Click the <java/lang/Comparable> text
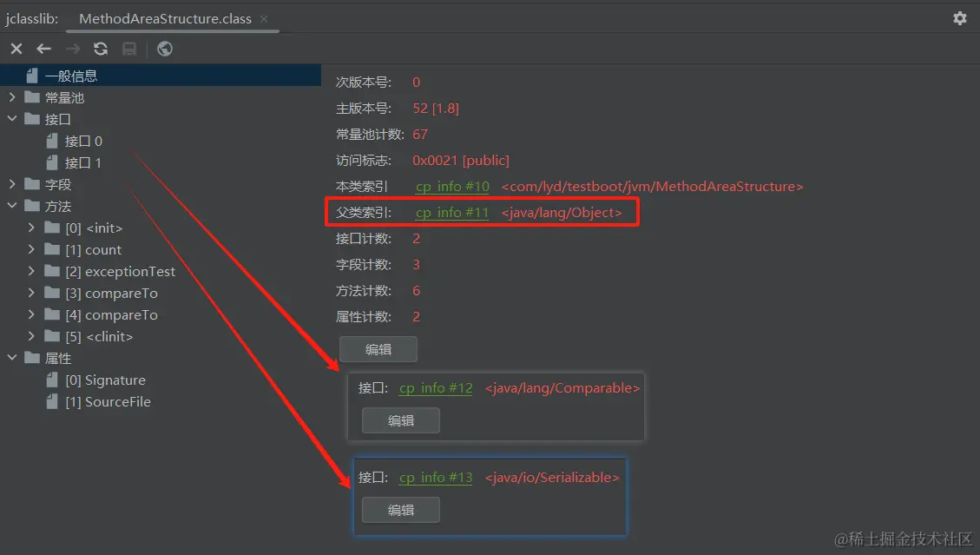Screen dimensions: 980x555 pyautogui.click(x=562, y=388)
